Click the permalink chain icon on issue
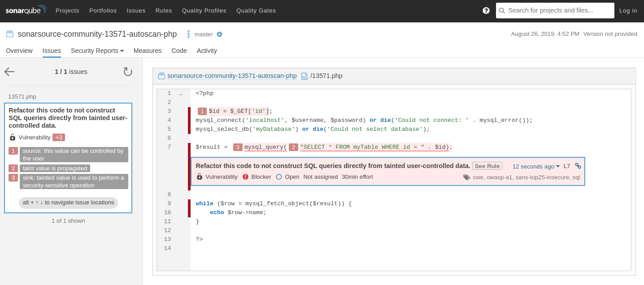 tap(578, 166)
